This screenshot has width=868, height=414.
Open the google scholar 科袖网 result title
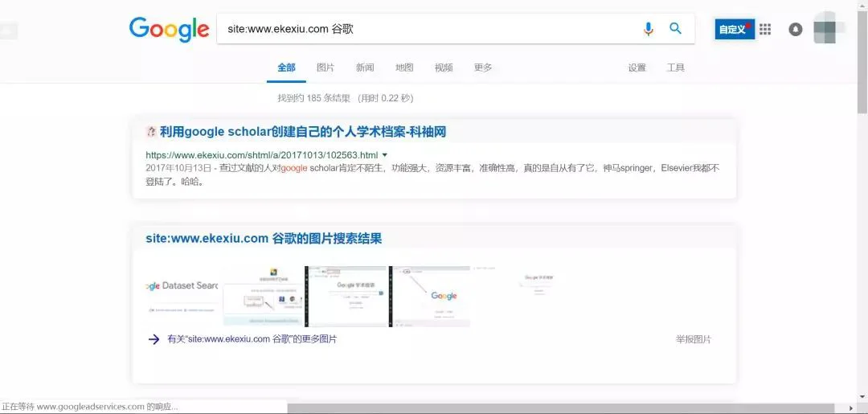coord(303,132)
